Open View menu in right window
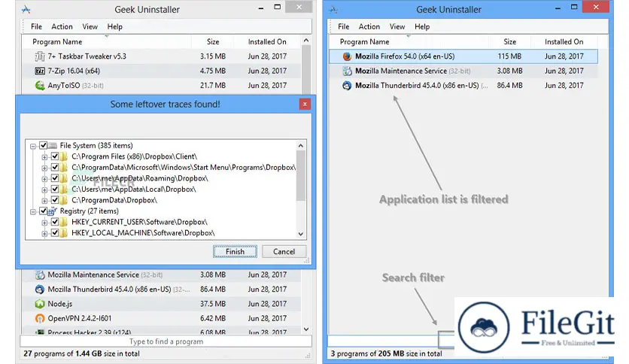 pos(397,27)
